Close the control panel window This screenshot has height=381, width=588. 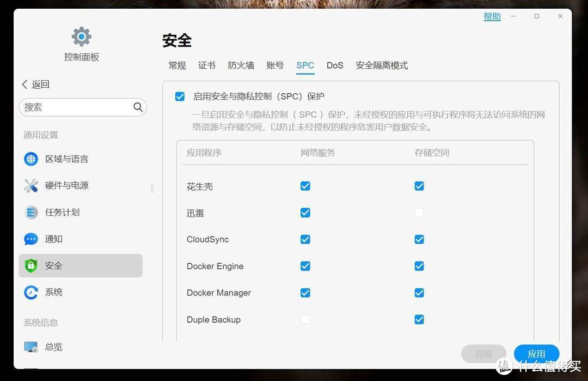click(560, 16)
